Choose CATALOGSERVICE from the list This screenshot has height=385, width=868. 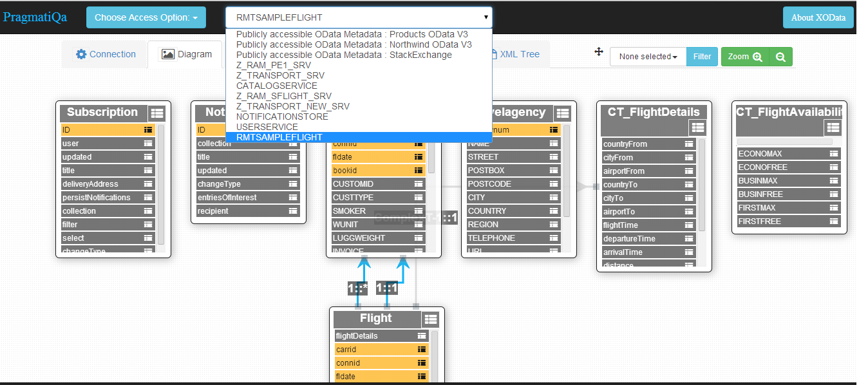(x=359, y=86)
